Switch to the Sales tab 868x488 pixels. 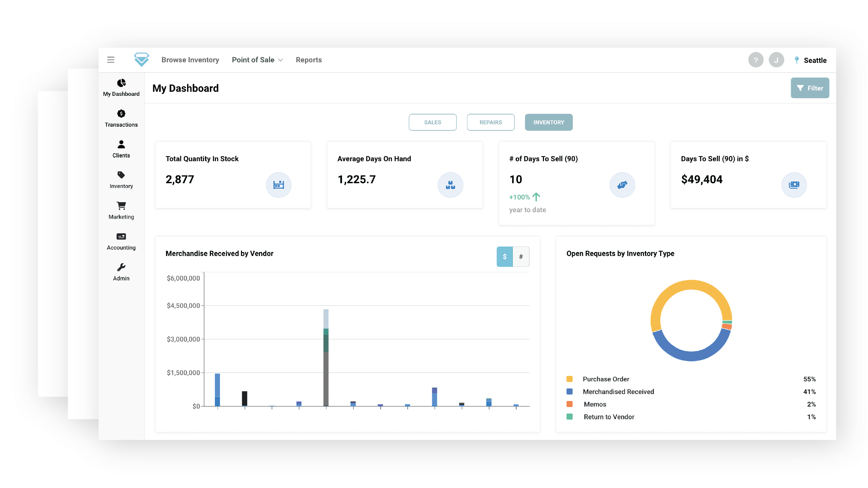pos(432,122)
